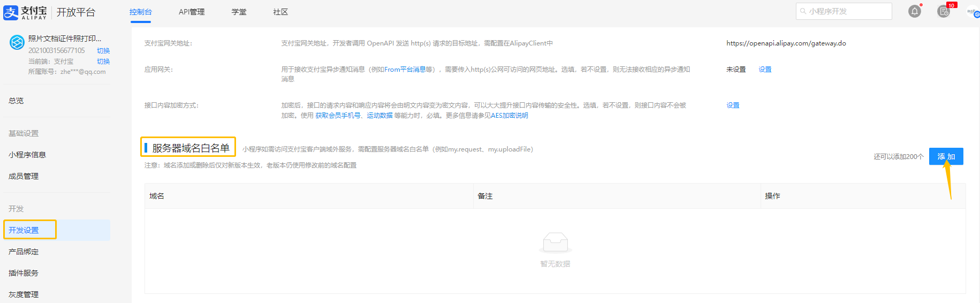Screen dimensions: 980x303
Task: Open the 运动数据 link
Action: click(379, 116)
